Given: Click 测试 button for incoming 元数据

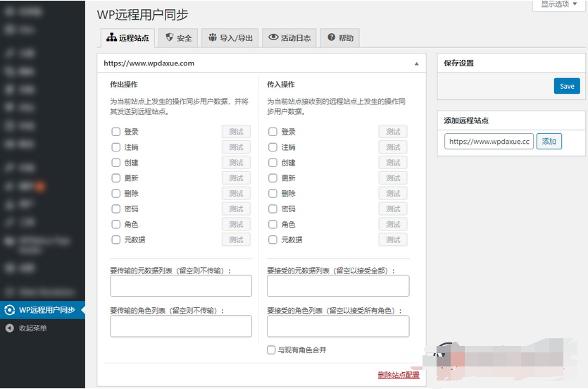Looking at the screenshot, I should coord(393,240).
